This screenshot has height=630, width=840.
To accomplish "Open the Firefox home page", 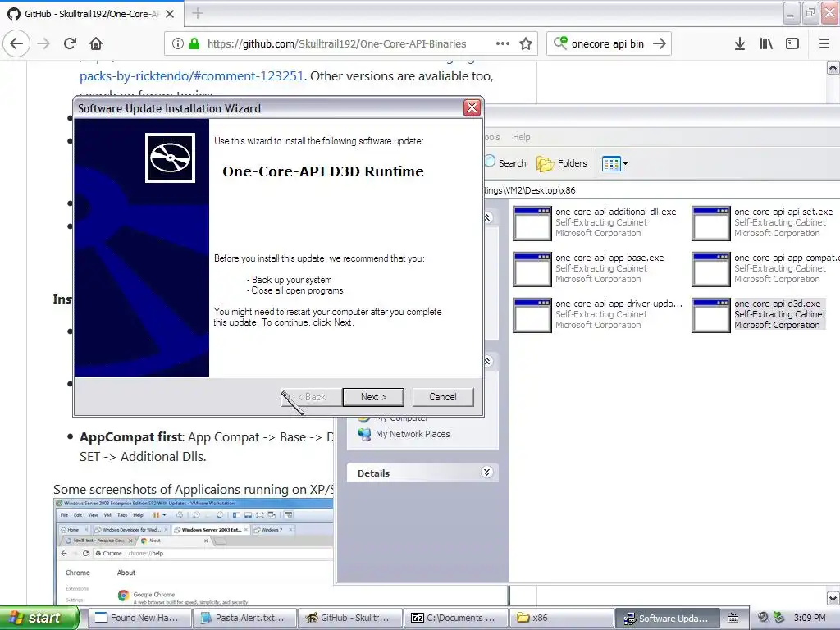I will pos(96,44).
